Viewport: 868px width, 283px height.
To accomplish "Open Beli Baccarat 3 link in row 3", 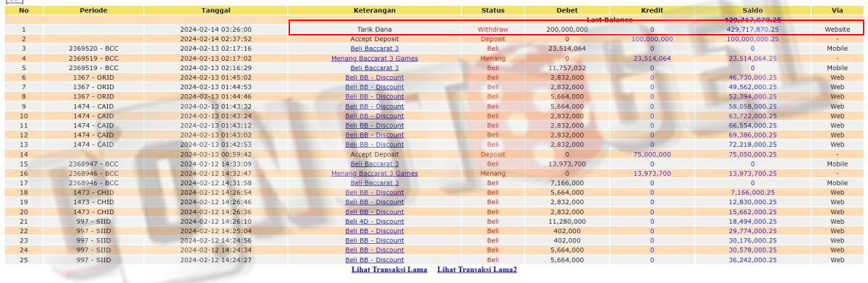I will click(x=374, y=48).
